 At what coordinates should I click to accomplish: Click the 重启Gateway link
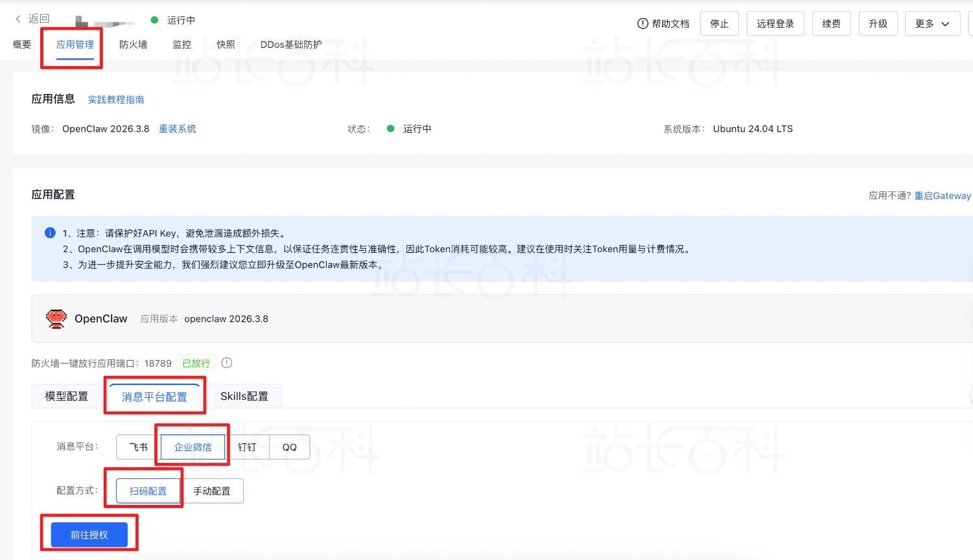coord(943,195)
